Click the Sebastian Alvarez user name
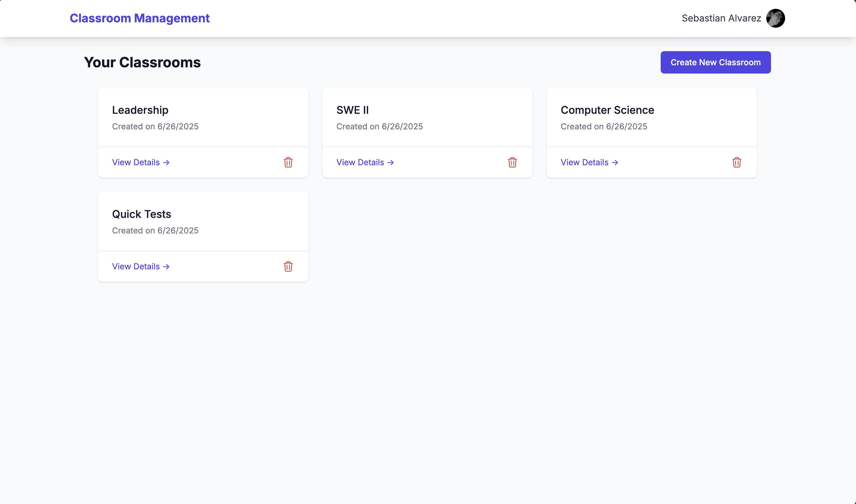 pyautogui.click(x=721, y=18)
